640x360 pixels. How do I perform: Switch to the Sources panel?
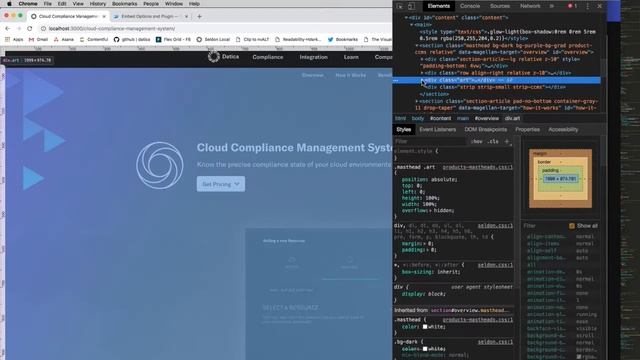[x=500, y=6]
